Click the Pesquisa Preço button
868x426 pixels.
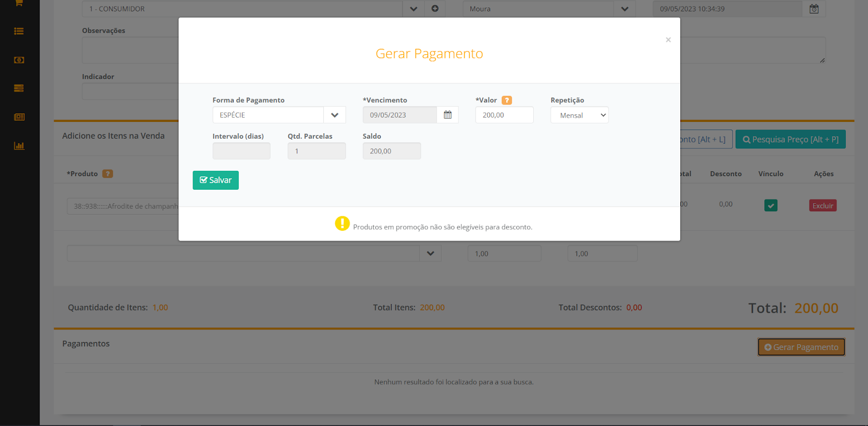[790, 139]
